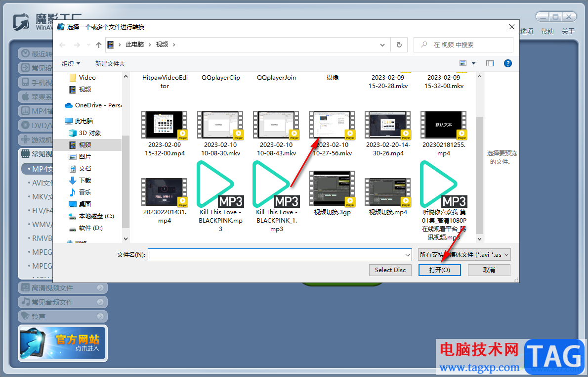Select file 2023-02-10 10-08-30.mkv
The width and height of the screenshot is (588, 377).
point(220,133)
